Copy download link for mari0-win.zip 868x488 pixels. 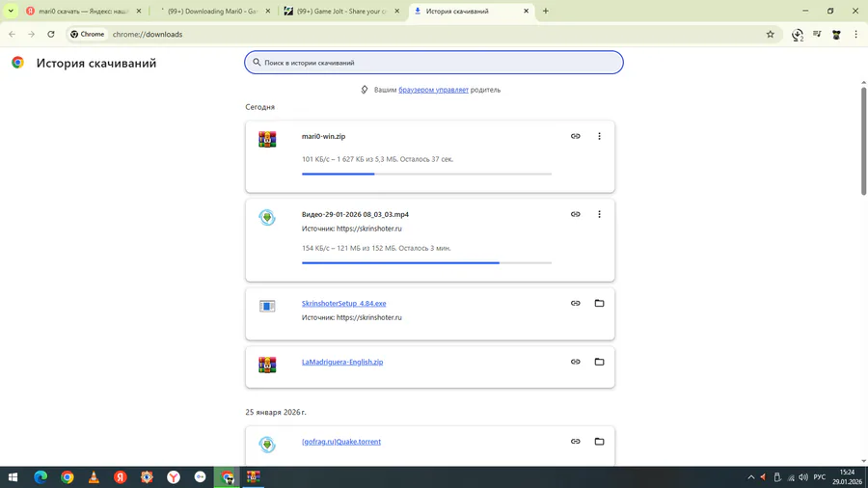pyautogui.click(x=575, y=136)
